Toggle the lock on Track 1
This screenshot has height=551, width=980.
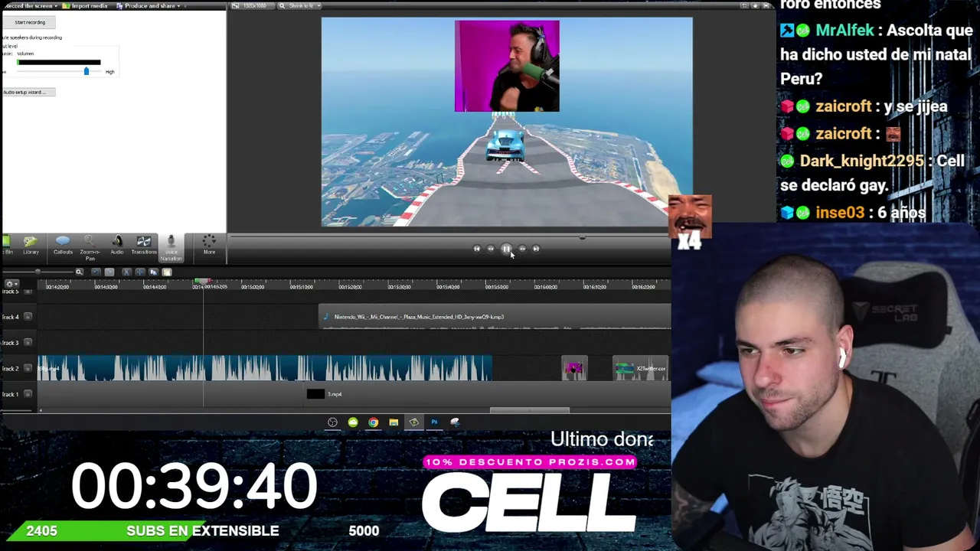point(28,394)
